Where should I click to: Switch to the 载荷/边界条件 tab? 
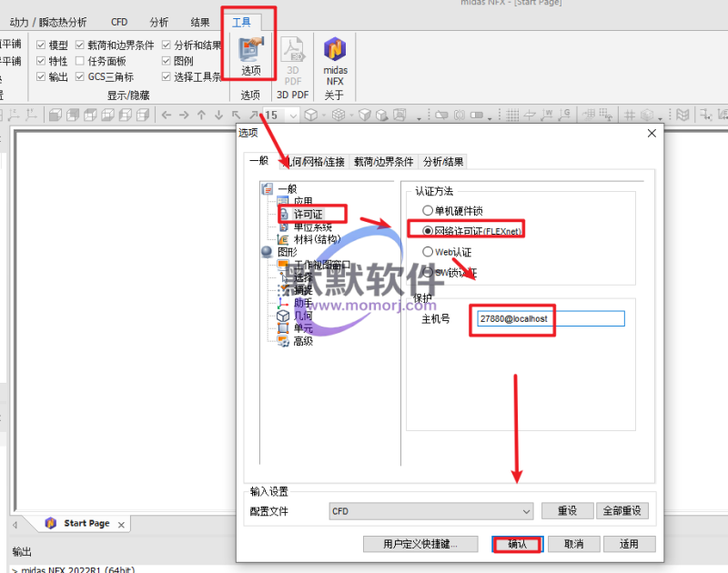click(x=384, y=162)
